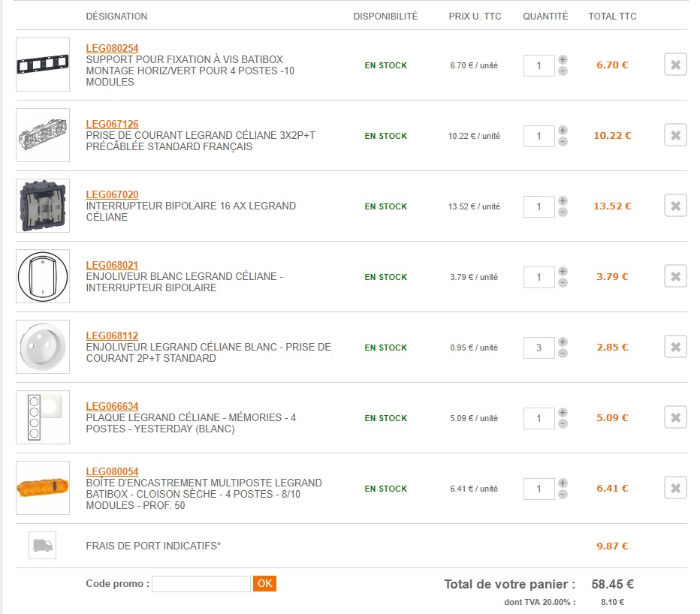Follow the LEG068112 reference link
Image resolution: width=700 pixels, height=614 pixels.
(112, 336)
